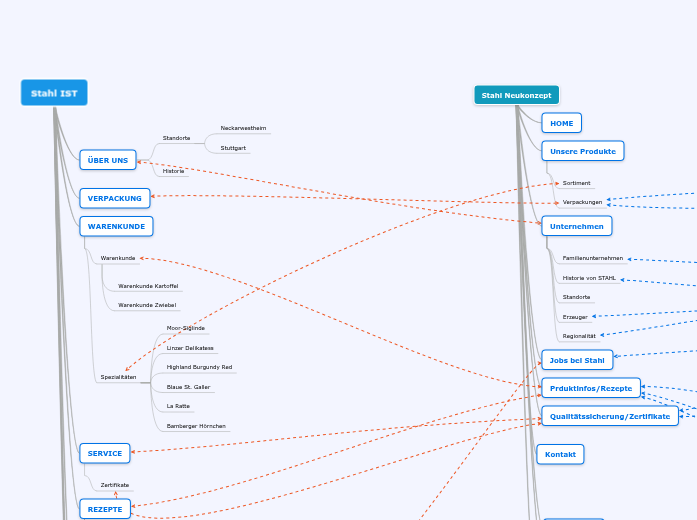Viewport: 697px width, 520px height.
Task: Click the REZEPTE node
Action: (105, 509)
